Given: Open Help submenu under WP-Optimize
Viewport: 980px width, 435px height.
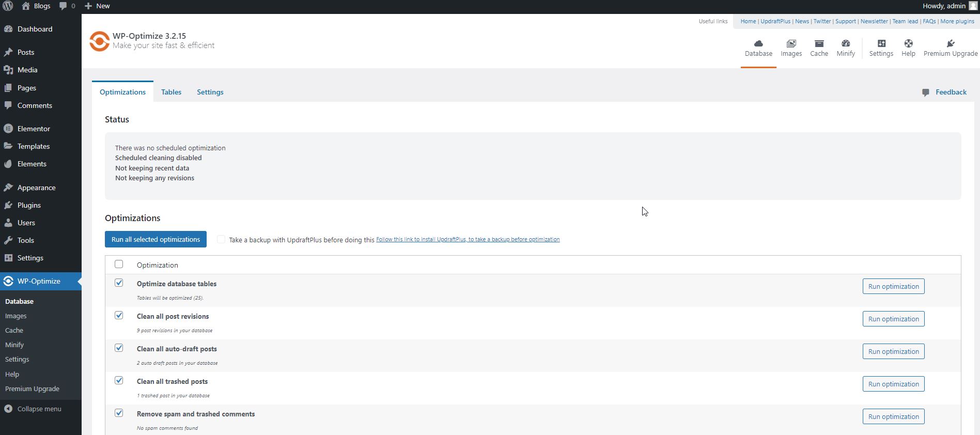Looking at the screenshot, I should pyautogui.click(x=12, y=374).
